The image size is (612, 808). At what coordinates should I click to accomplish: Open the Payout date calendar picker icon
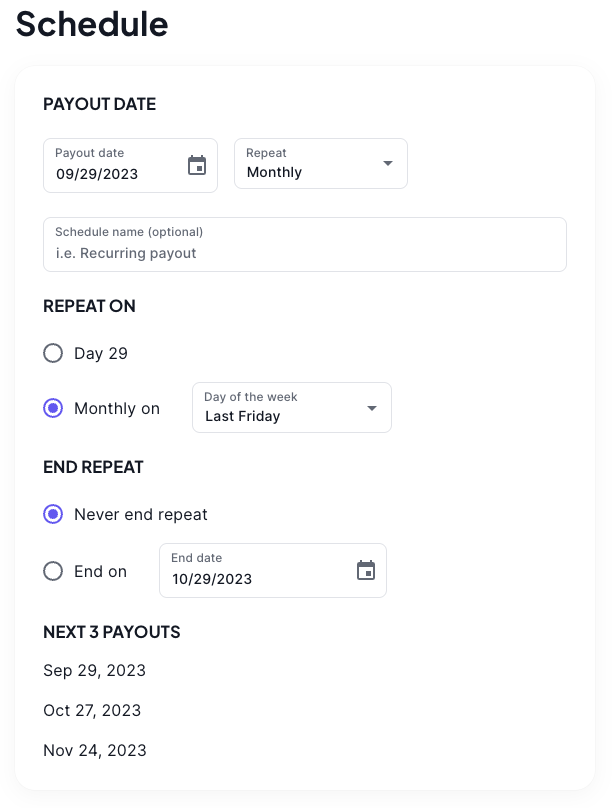(197, 166)
